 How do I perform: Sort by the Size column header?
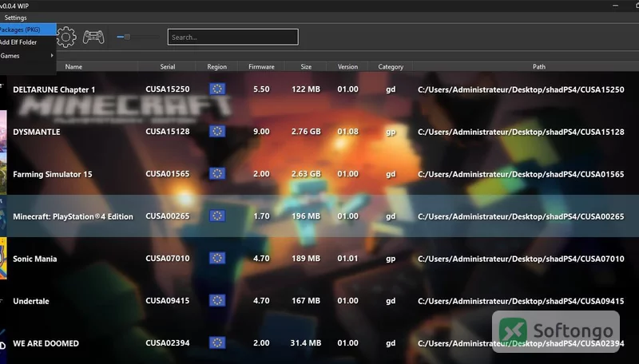click(306, 67)
